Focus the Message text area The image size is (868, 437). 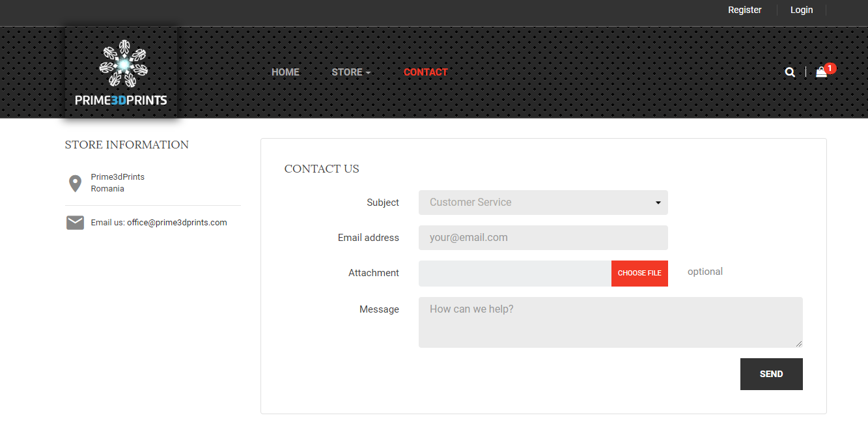coord(611,322)
